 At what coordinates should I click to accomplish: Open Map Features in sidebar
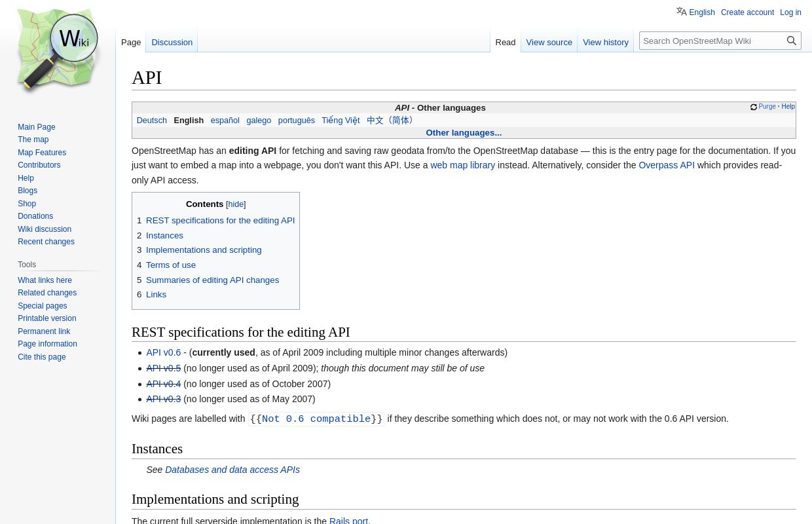click(x=42, y=153)
